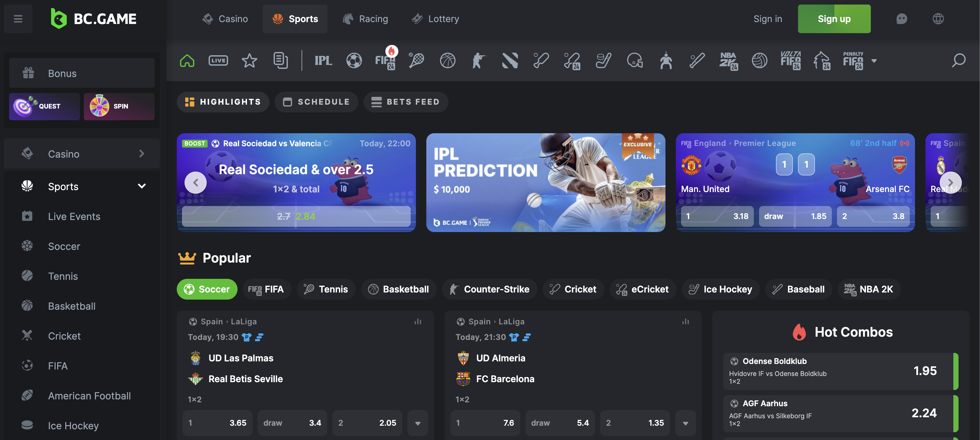Click the Sign in link
980x440 pixels.
coord(768,19)
